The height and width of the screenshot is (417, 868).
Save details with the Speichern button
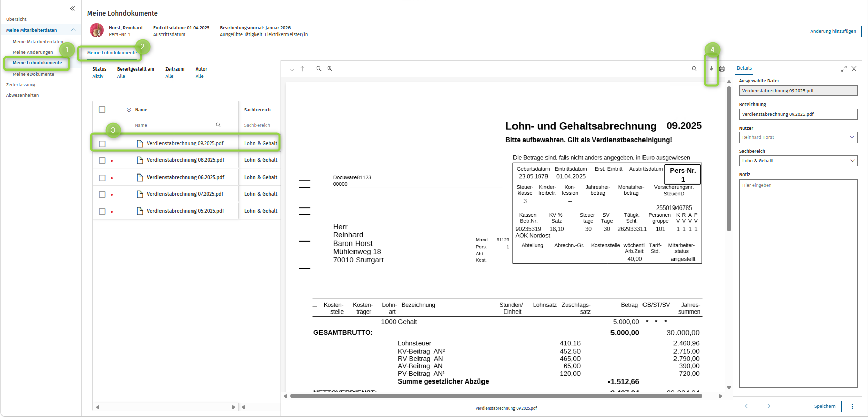click(x=825, y=406)
